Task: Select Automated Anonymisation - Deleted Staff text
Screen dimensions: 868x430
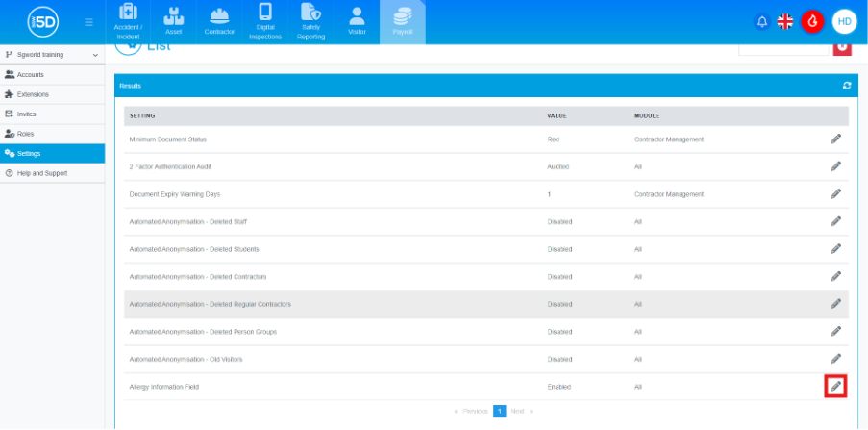Action: click(188, 222)
